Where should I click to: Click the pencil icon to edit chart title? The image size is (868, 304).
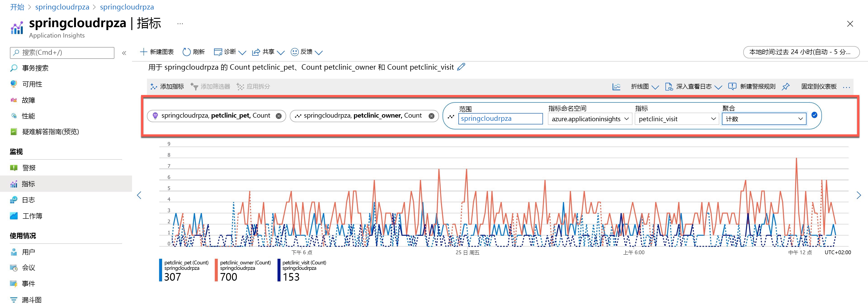[461, 67]
